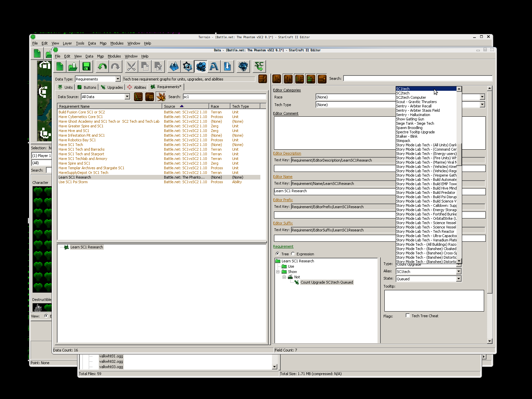Open the Data Type dropdown
This screenshot has width=532, height=399.
click(x=118, y=79)
